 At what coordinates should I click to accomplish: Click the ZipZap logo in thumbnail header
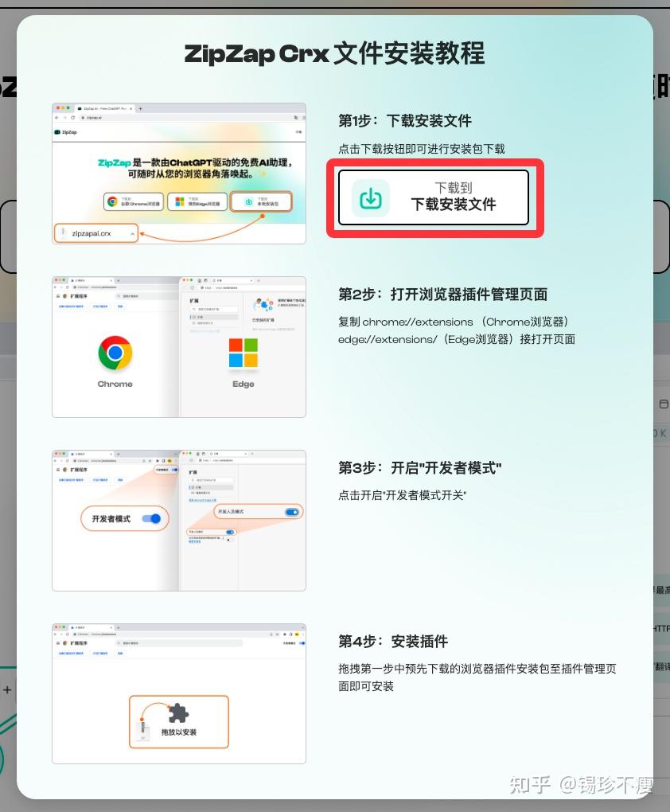pyautogui.click(x=66, y=132)
